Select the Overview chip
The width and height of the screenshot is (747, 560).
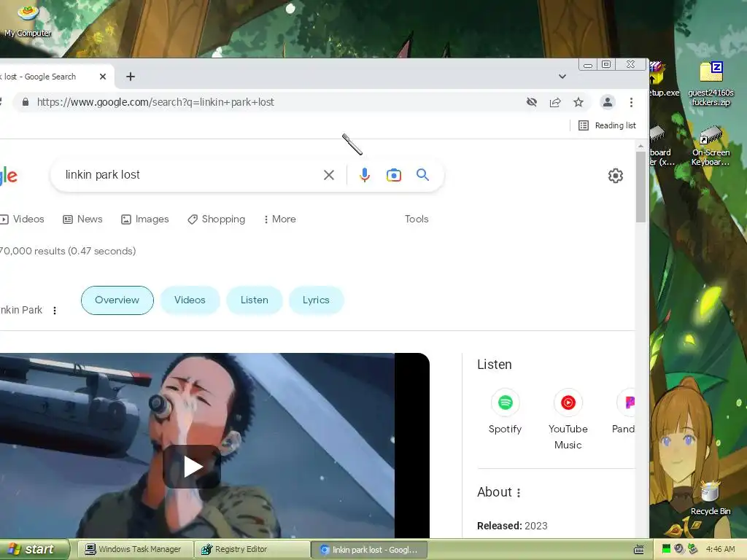(117, 300)
